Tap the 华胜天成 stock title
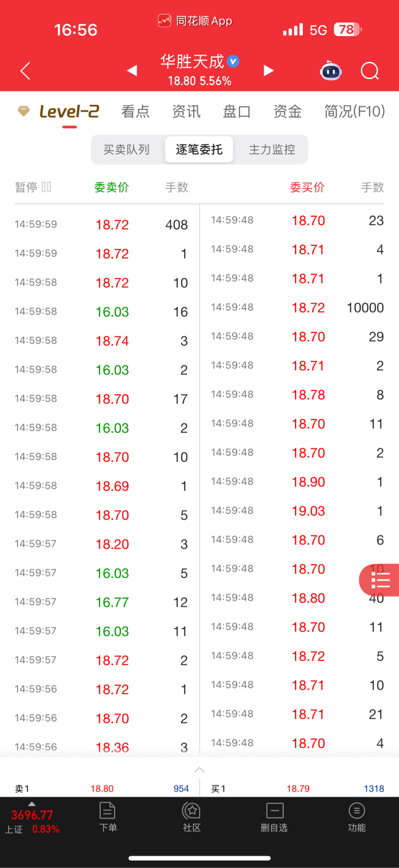 [x=192, y=61]
